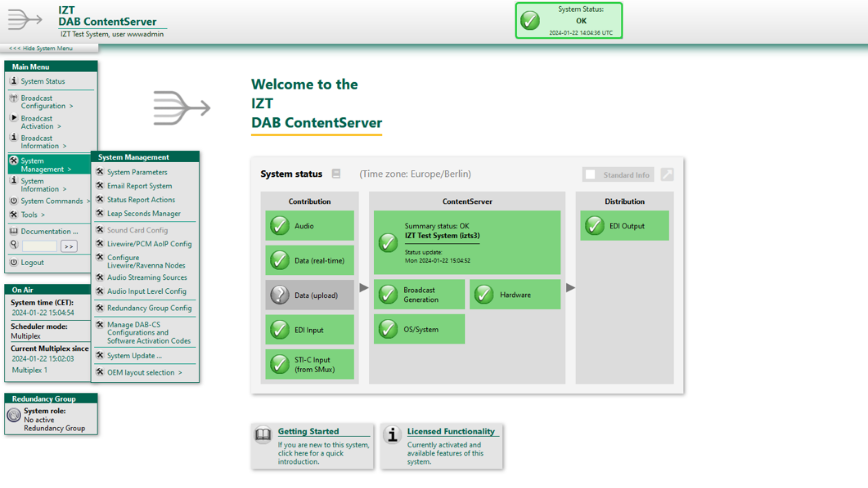The height and width of the screenshot is (488, 868).
Task: Click the System Status OK indicator in header
Action: tap(569, 20)
